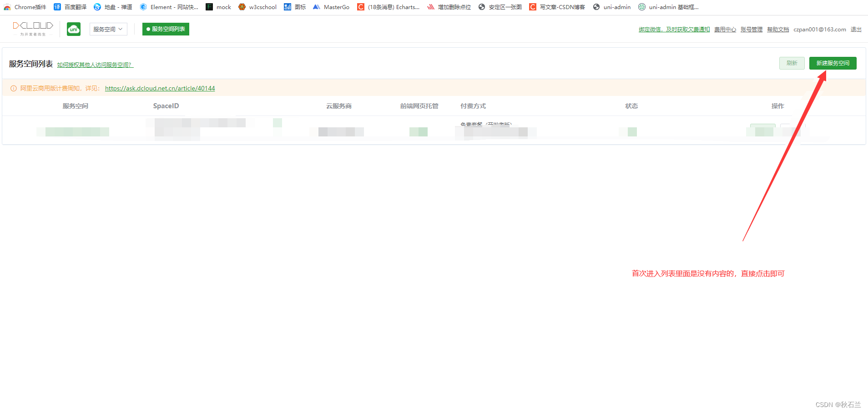Open uni-admin 基础框架 bookmark

pyautogui.click(x=668, y=7)
